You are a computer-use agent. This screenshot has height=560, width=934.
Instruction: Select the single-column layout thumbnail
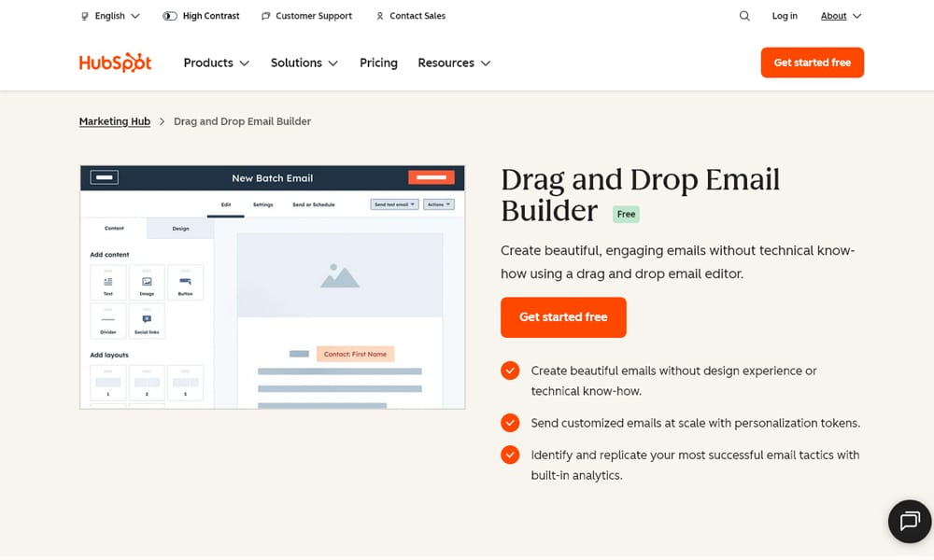(107, 381)
